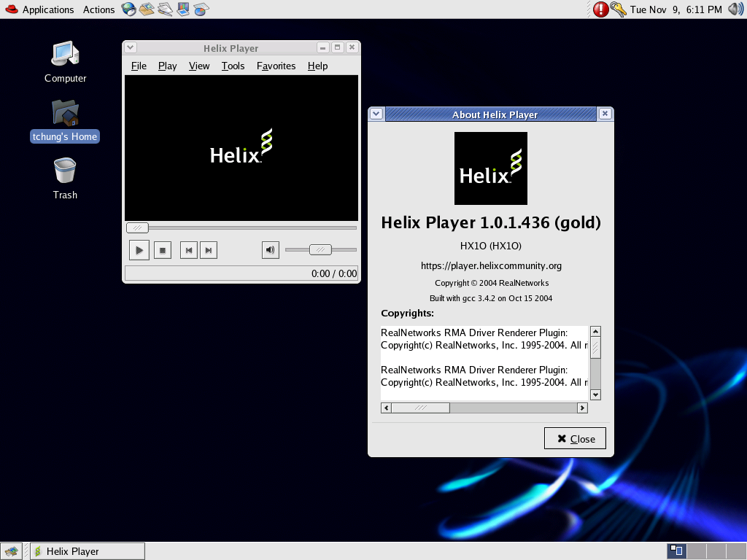Open the Applications menu

tap(48, 9)
